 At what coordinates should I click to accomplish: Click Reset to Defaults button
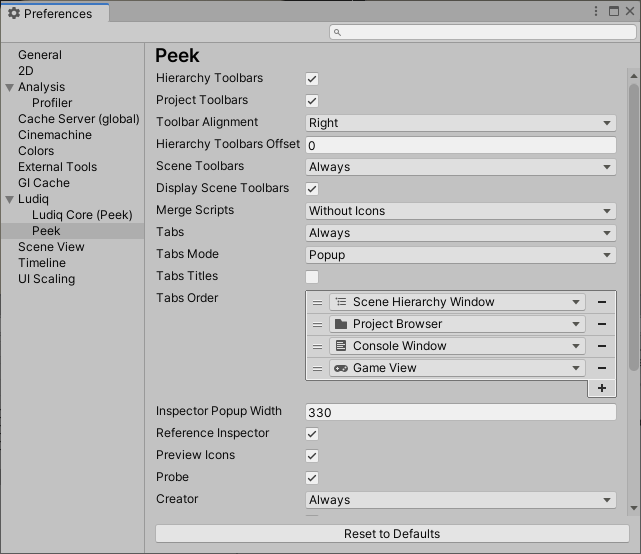point(392,534)
